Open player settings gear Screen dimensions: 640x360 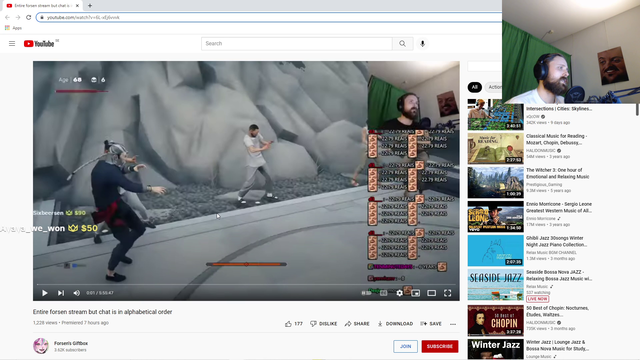399,293
